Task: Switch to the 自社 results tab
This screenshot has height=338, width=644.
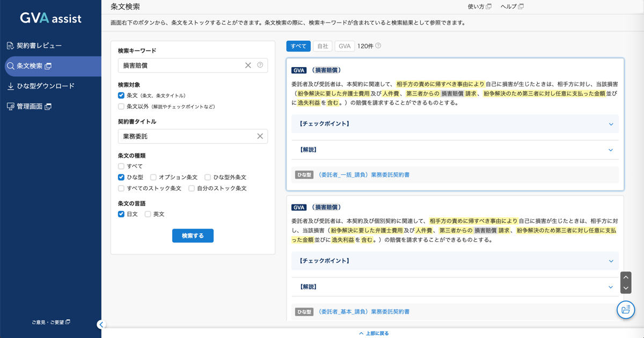Action: tap(323, 46)
